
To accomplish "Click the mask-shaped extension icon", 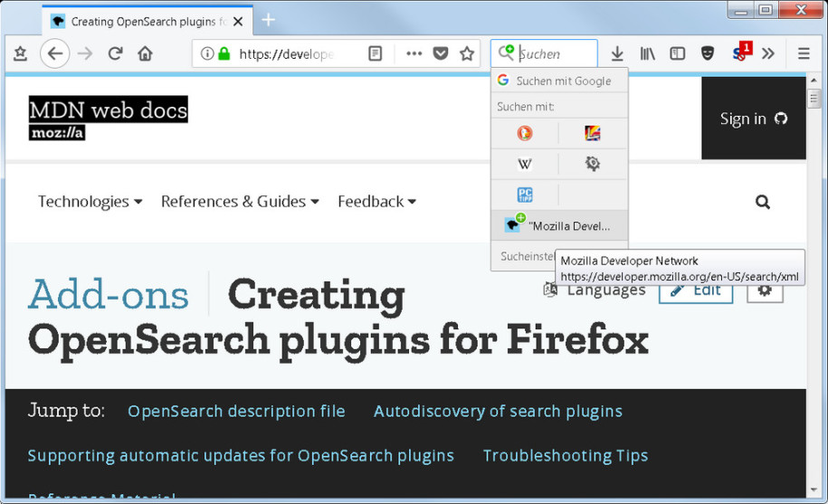I will coord(708,53).
